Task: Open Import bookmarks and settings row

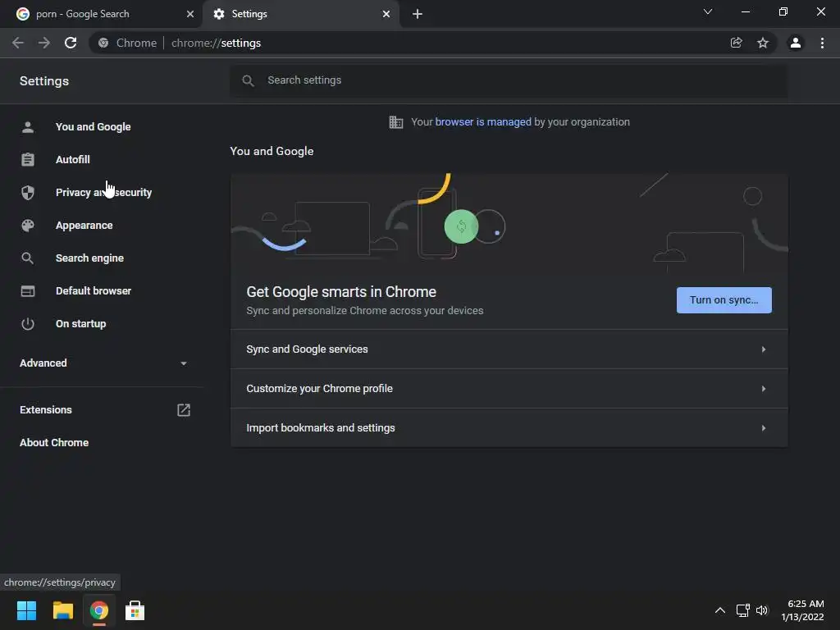Action: point(509,427)
